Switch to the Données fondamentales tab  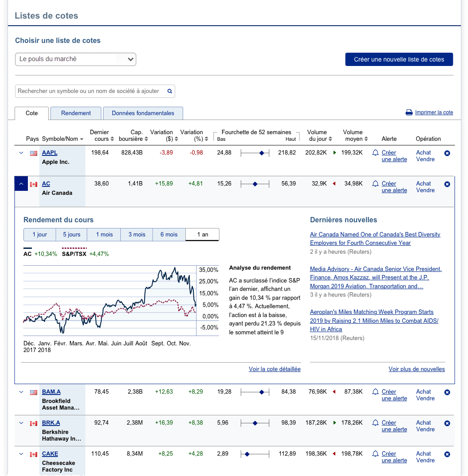[x=143, y=113]
